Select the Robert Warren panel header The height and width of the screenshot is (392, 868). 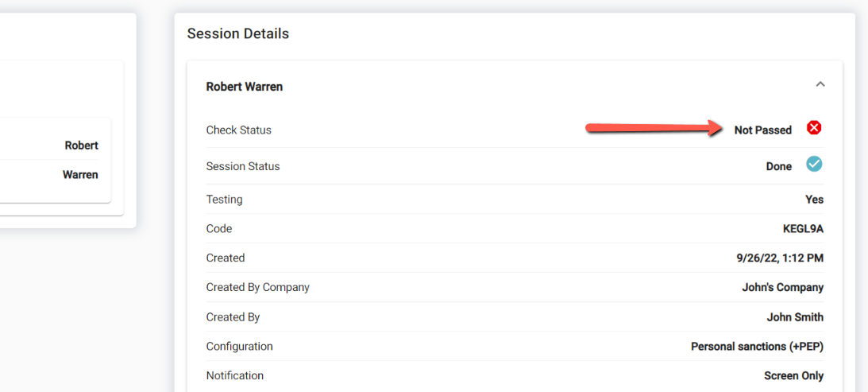[x=245, y=87]
